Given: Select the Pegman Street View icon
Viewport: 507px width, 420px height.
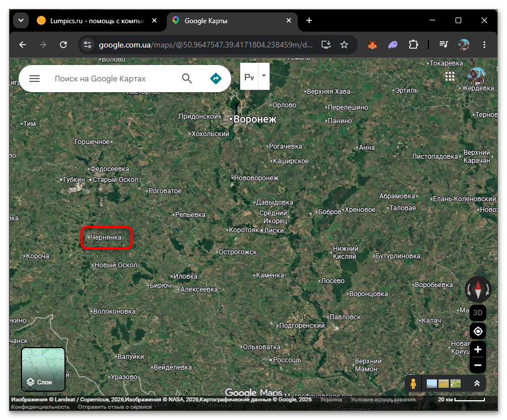Looking at the screenshot, I should point(413,383).
